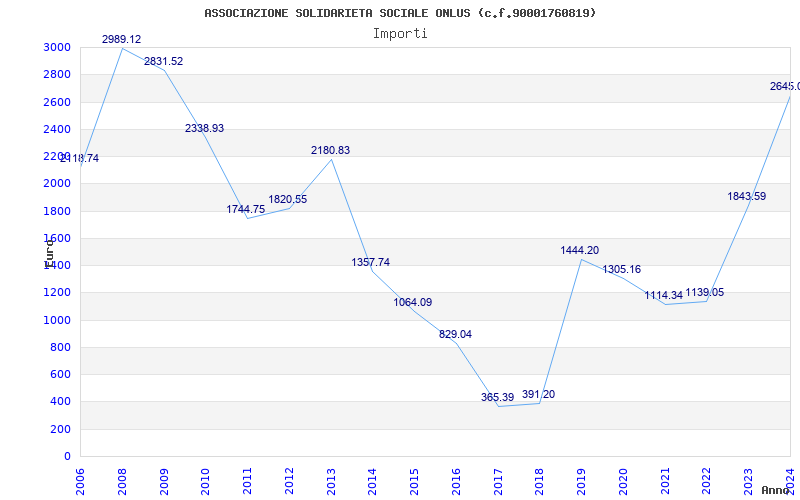This screenshot has width=800, height=500.
Task: Click the data label 829.04
Action: (x=456, y=335)
